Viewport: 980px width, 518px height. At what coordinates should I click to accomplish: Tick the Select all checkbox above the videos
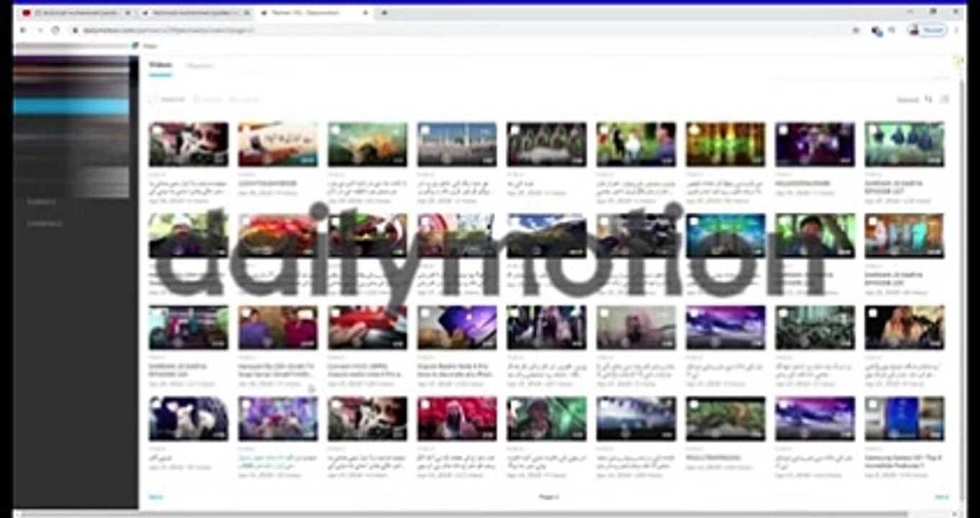153,99
